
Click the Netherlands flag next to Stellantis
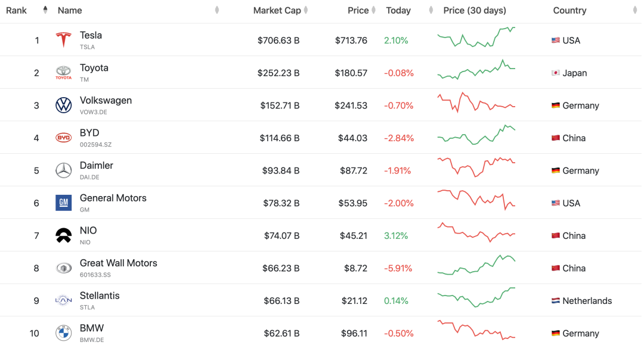coord(556,301)
